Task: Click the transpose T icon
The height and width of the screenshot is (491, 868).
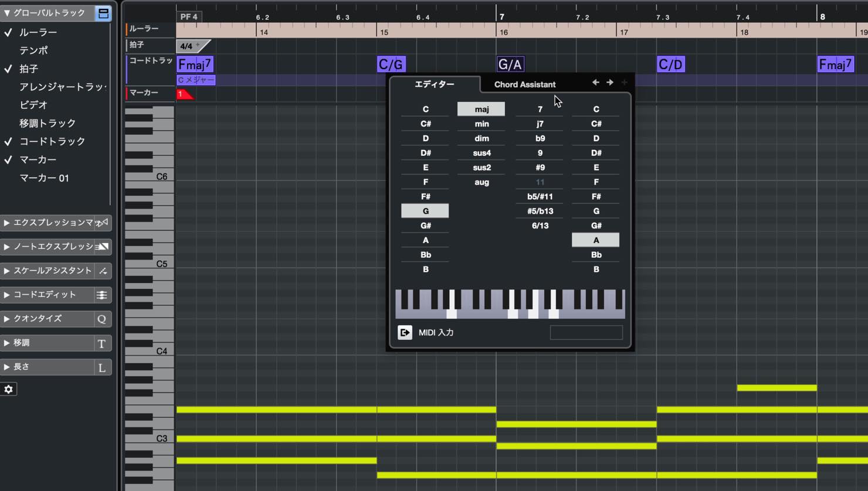Action: pyautogui.click(x=102, y=343)
